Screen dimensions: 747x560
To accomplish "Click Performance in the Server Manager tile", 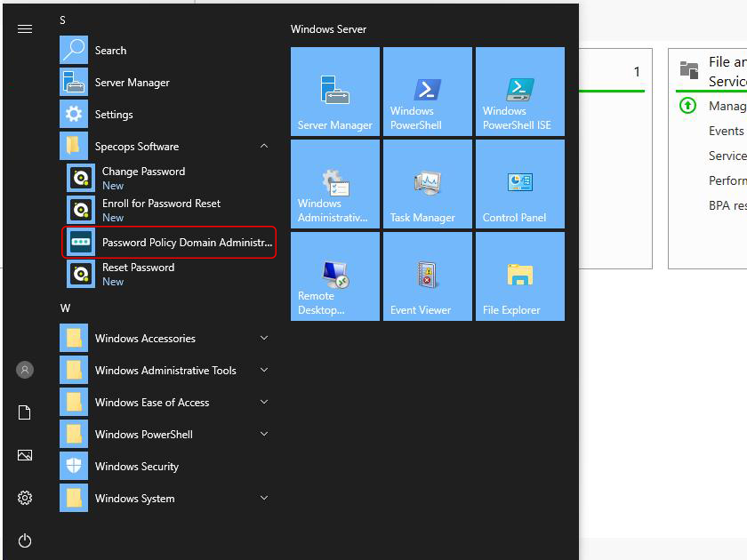I will pos(727,180).
